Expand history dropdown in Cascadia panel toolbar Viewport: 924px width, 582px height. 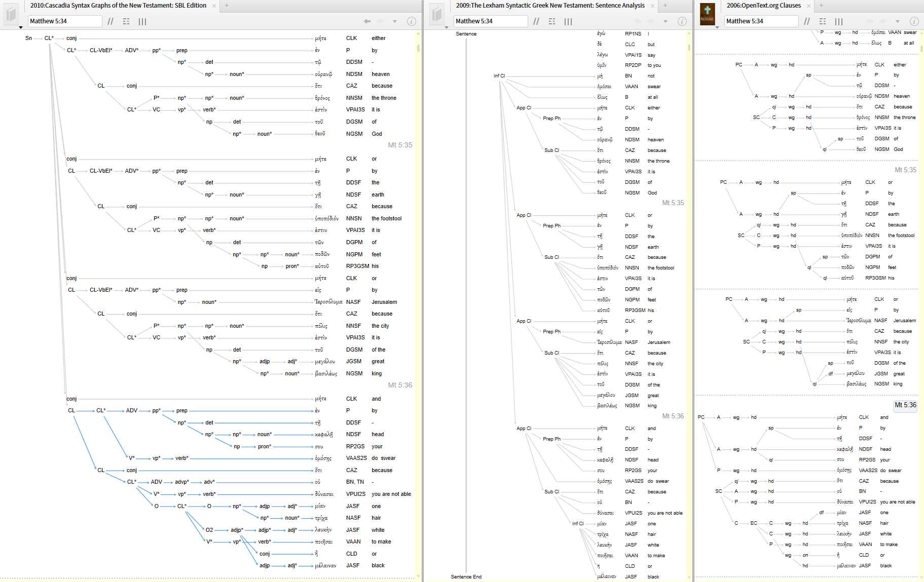(x=395, y=21)
